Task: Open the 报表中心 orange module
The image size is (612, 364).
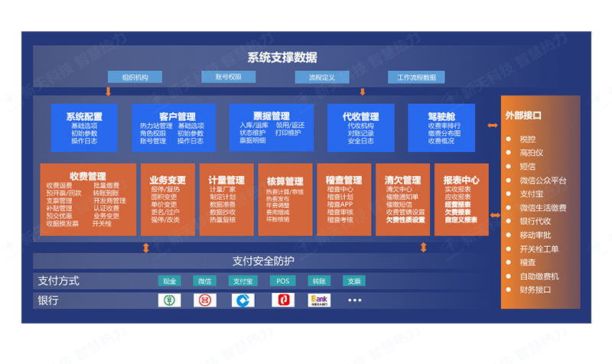Action: pos(461,199)
